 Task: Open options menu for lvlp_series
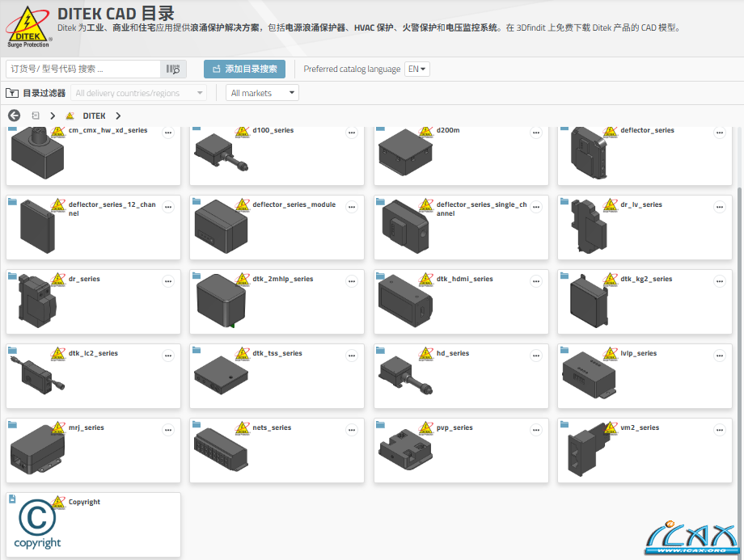point(720,356)
